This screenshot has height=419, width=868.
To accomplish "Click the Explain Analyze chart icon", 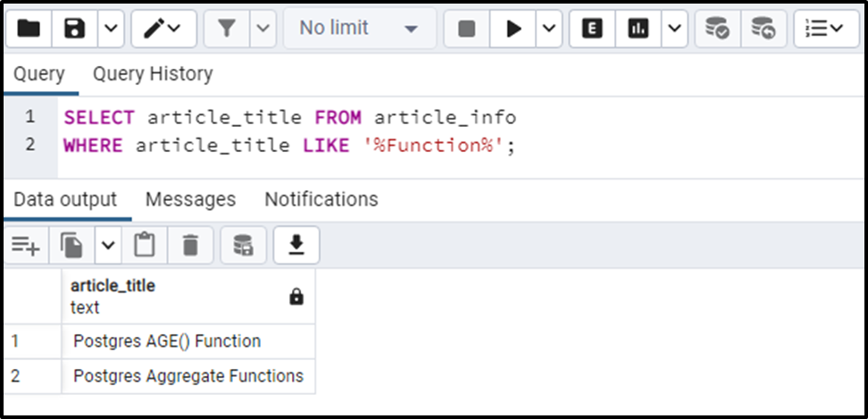I will click(x=638, y=29).
